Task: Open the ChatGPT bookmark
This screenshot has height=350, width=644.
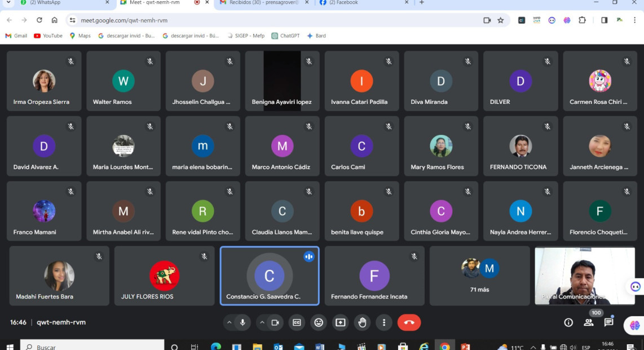Action: [285, 36]
